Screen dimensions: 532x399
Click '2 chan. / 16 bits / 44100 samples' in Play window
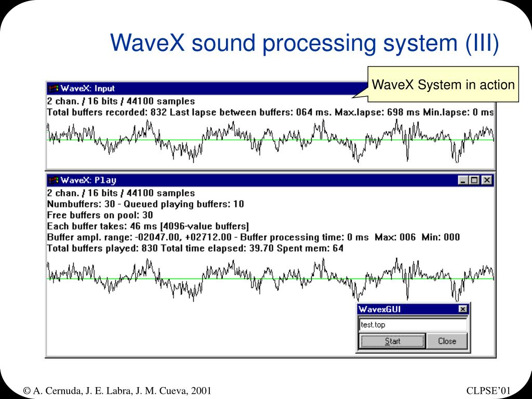pyautogui.click(x=121, y=193)
